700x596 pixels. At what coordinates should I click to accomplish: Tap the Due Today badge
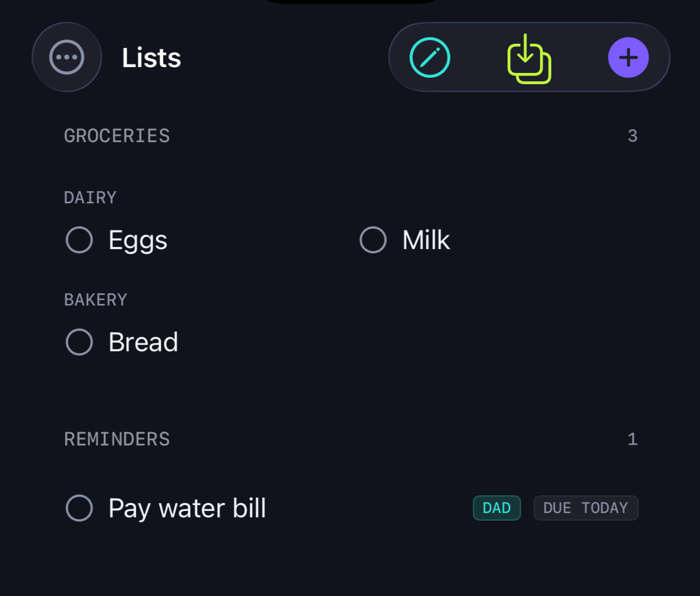(586, 508)
